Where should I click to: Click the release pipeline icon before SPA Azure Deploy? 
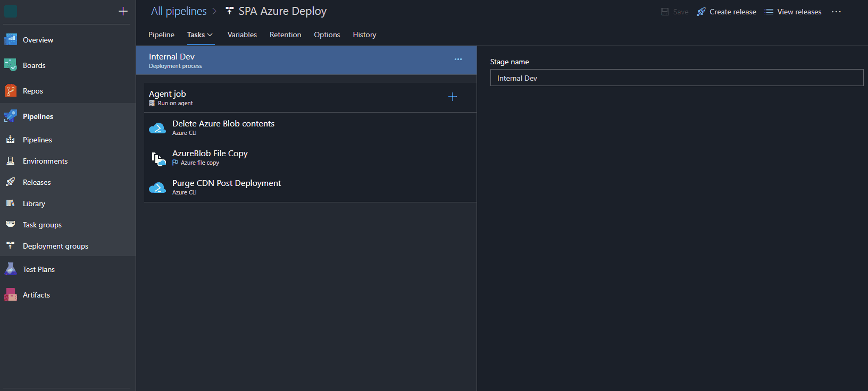pyautogui.click(x=229, y=11)
